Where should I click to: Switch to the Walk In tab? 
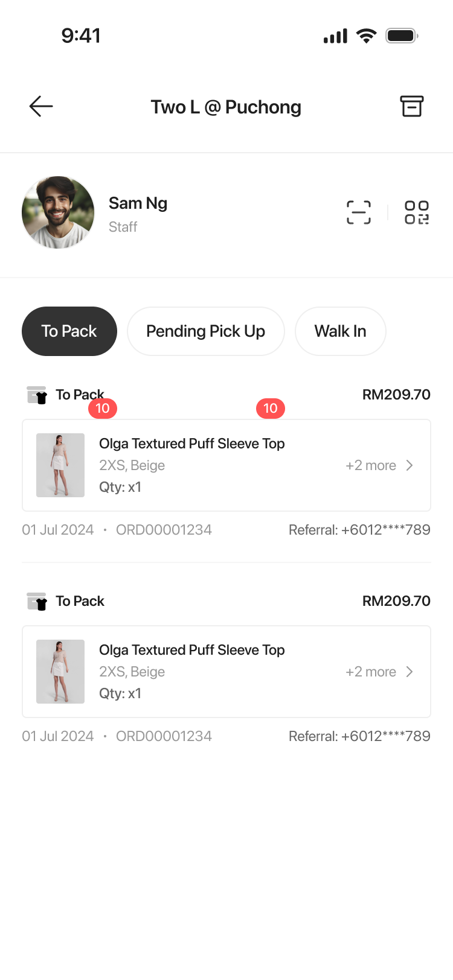pyautogui.click(x=340, y=331)
